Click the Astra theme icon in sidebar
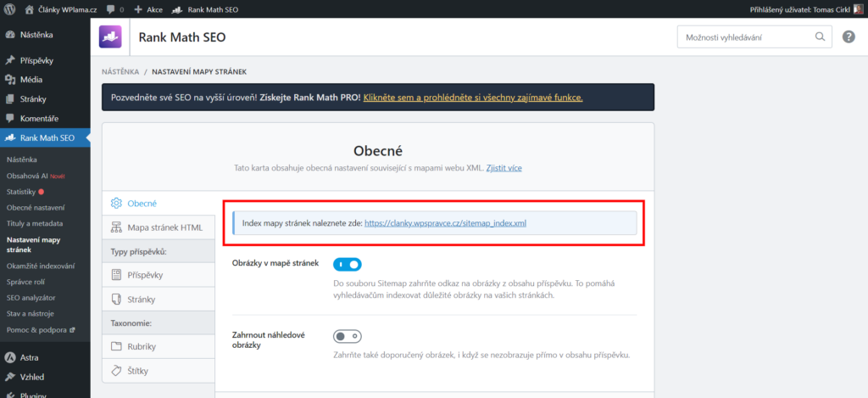 [x=10, y=357]
